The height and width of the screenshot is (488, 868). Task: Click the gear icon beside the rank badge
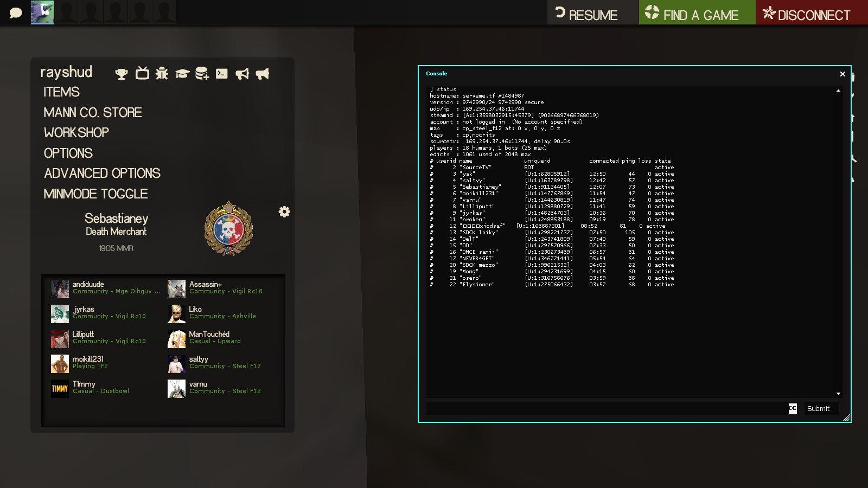284,211
